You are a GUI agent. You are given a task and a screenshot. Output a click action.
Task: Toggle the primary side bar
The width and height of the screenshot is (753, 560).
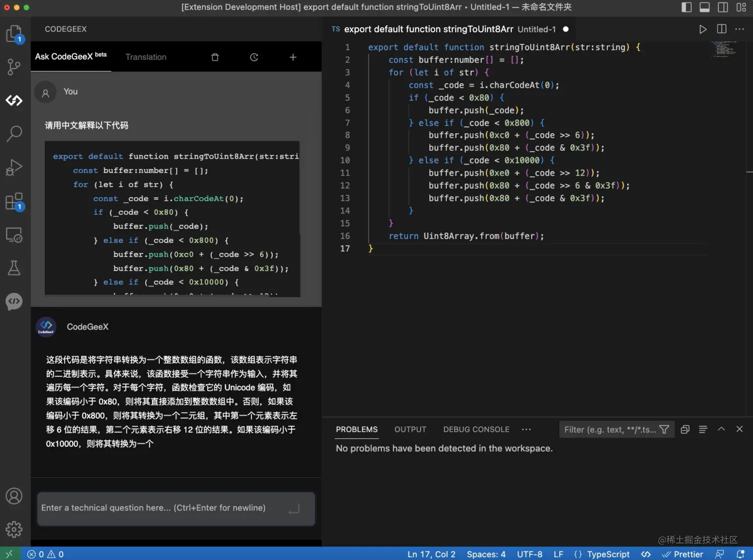(686, 7)
